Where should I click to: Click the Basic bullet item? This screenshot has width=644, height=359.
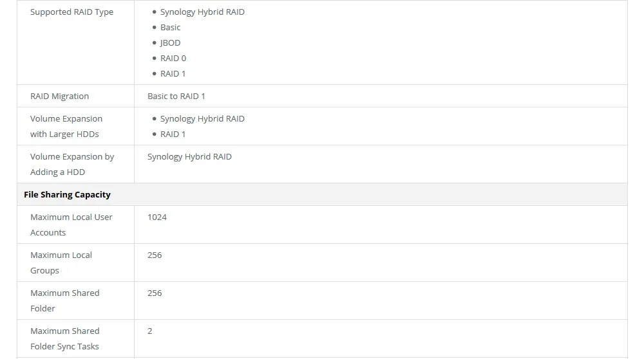[x=170, y=28]
